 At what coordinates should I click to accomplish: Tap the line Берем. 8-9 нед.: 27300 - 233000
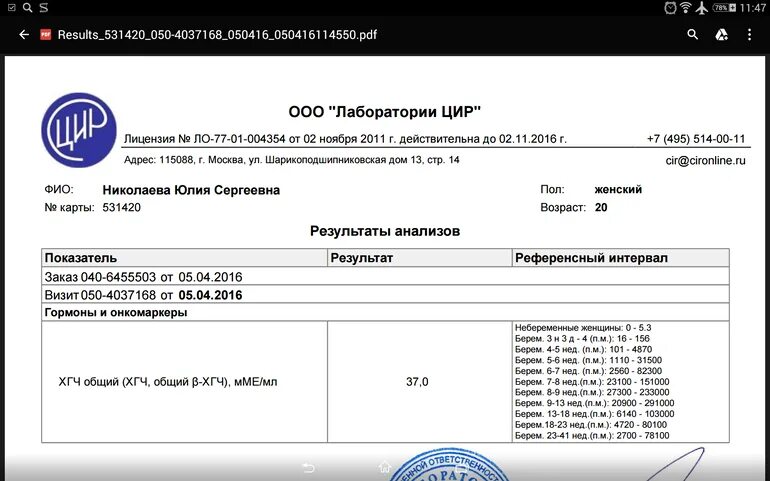coord(592,392)
